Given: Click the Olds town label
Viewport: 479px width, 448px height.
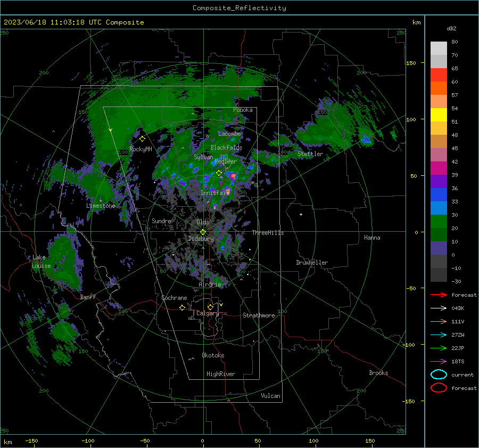Looking at the screenshot, I should click(203, 222).
